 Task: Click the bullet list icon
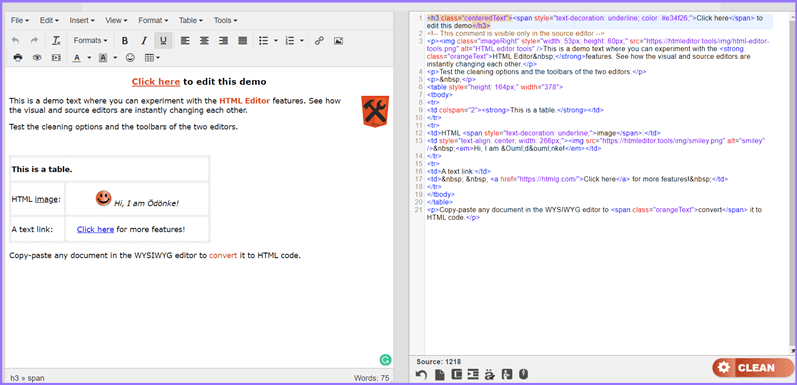pyautogui.click(x=263, y=41)
